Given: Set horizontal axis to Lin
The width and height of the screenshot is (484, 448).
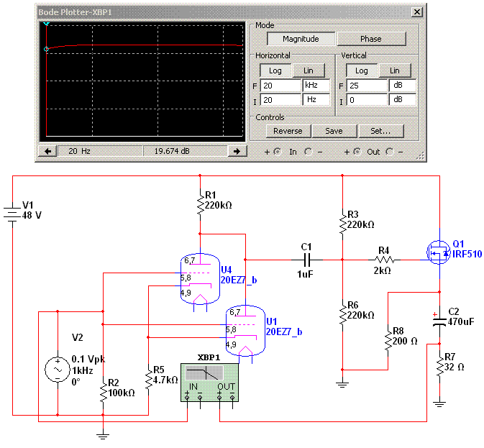Looking at the screenshot, I should [x=309, y=70].
